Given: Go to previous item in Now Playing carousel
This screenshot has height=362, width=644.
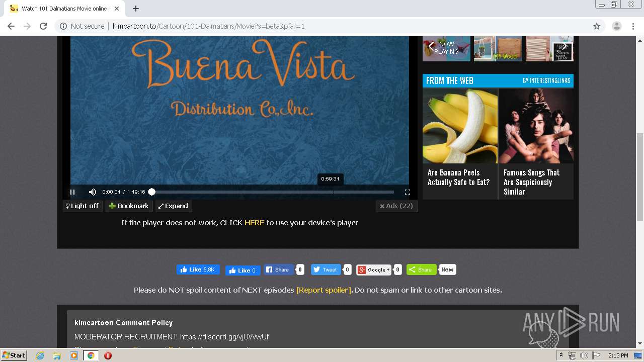Looking at the screenshot, I should click(431, 46).
